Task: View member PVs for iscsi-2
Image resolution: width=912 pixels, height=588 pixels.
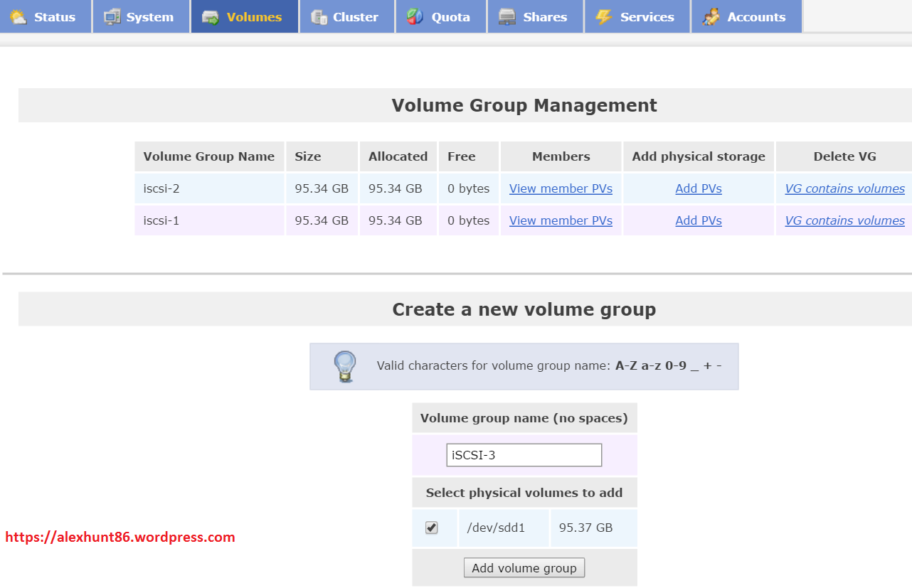Action: point(561,188)
